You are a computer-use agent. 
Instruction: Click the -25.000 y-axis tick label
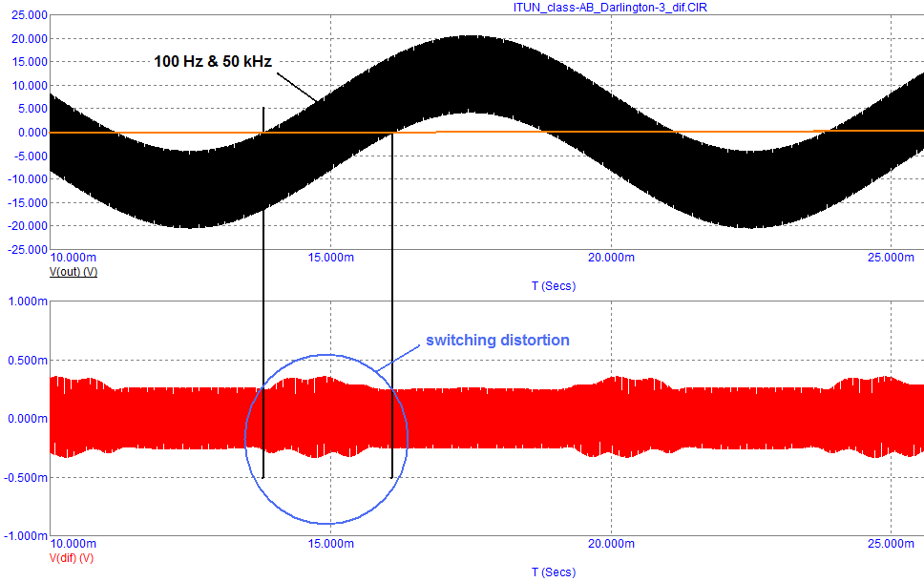[x=28, y=250]
